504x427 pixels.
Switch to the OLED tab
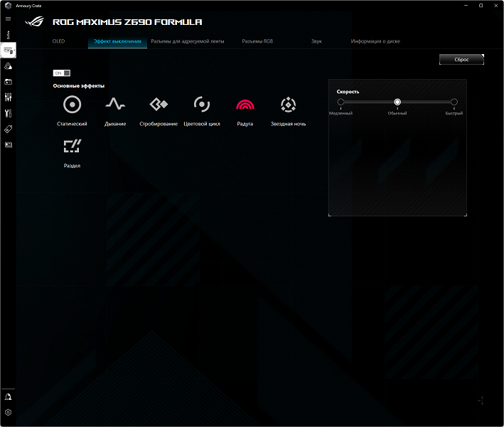(58, 41)
